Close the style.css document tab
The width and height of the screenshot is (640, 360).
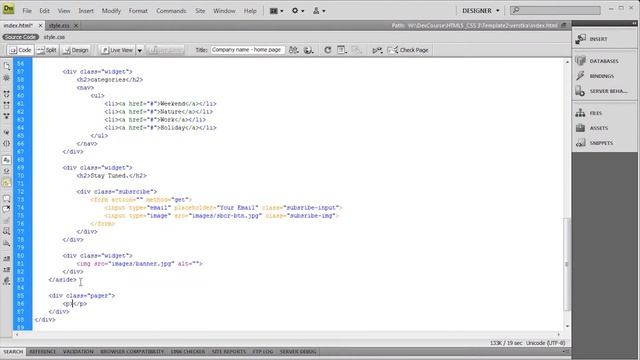pyautogui.click(x=76, y=25)
